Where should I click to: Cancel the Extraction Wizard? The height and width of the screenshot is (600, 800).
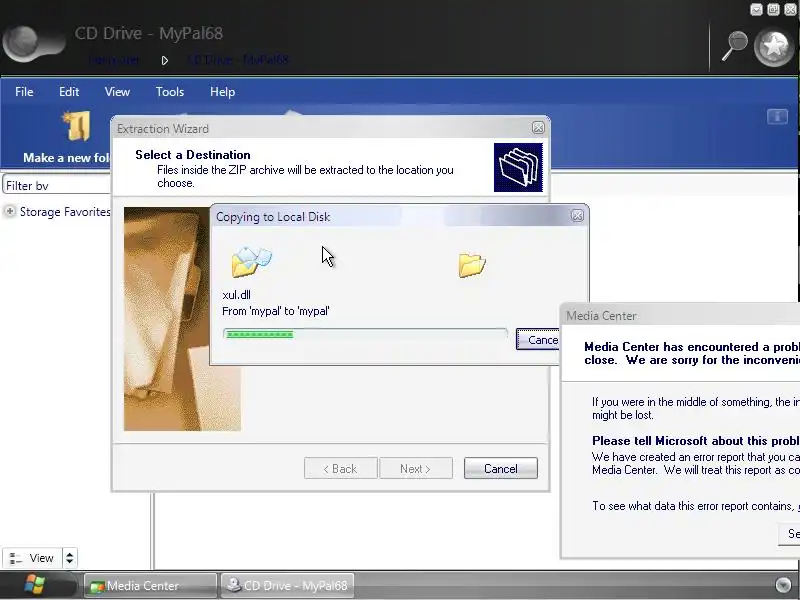[x=501, y=468]
